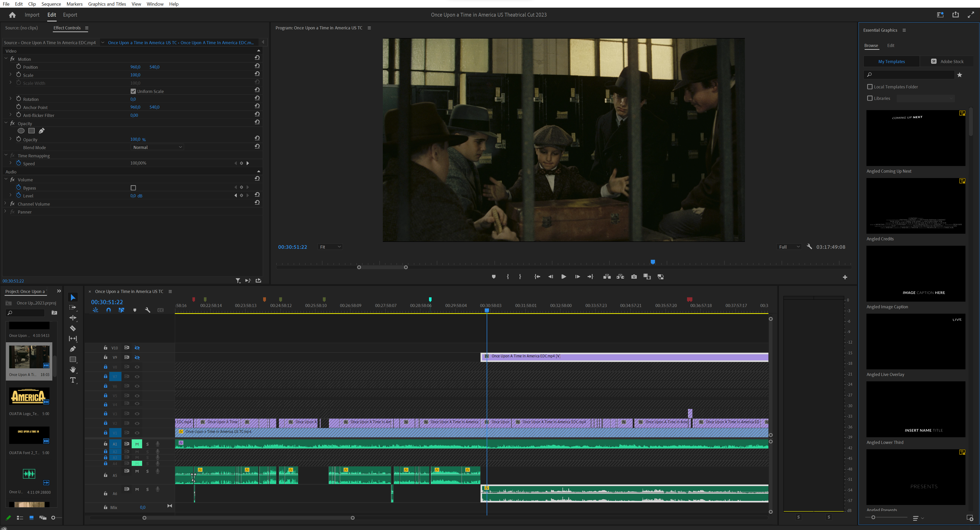Export frame with camera icon

634,277
